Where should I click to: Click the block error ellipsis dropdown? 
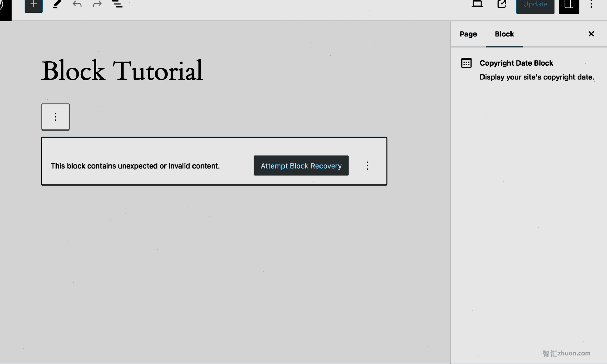(367, 165)
